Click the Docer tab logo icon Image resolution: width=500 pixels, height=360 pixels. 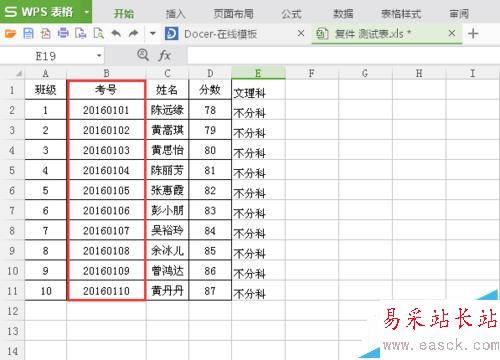point(172,34)
